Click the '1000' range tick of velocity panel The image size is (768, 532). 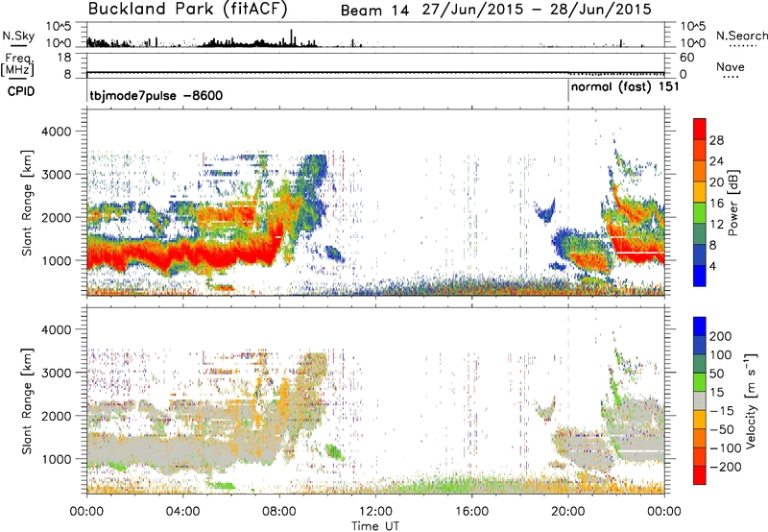56,458
